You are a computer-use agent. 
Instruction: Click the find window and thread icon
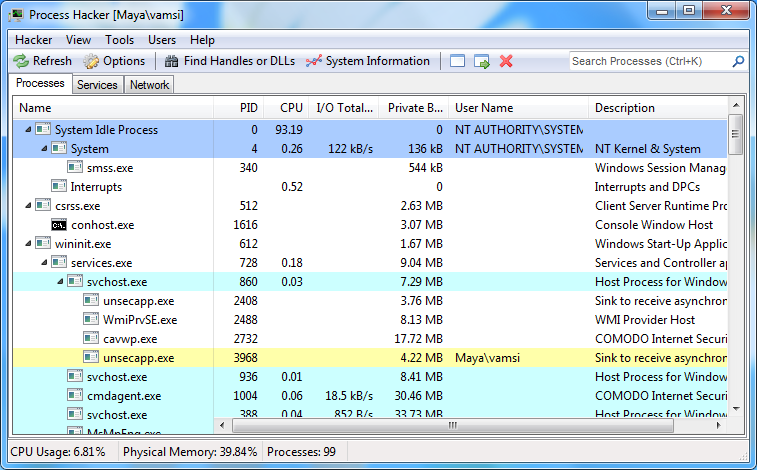coord(482,61)
